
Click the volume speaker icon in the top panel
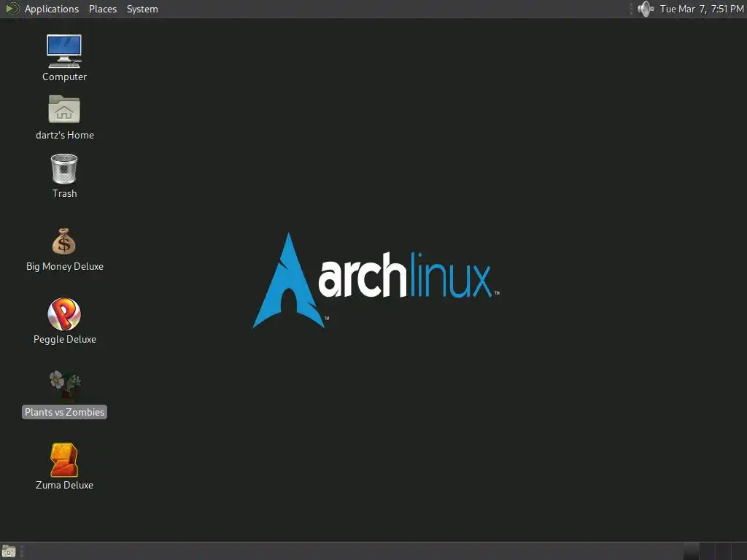646,9
